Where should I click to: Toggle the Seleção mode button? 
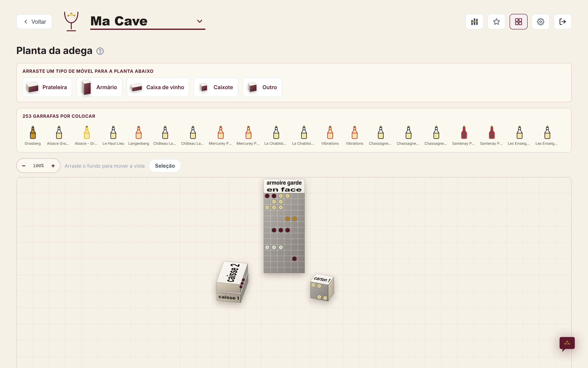tap(165, 166)
